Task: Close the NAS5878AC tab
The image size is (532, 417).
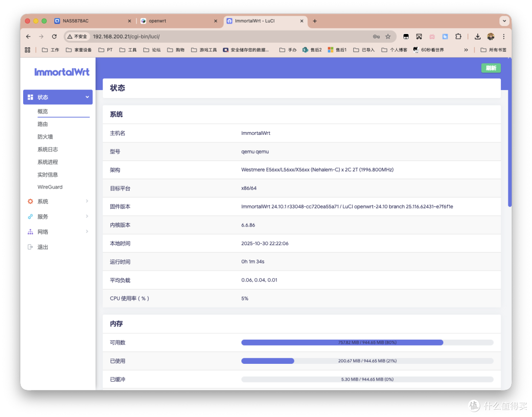Action: (130, 21)
